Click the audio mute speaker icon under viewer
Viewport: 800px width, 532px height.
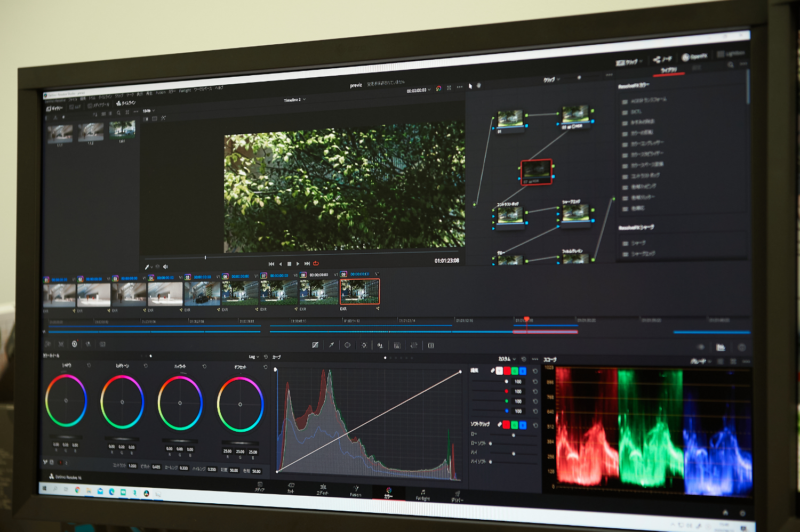(x=165, y=267)
